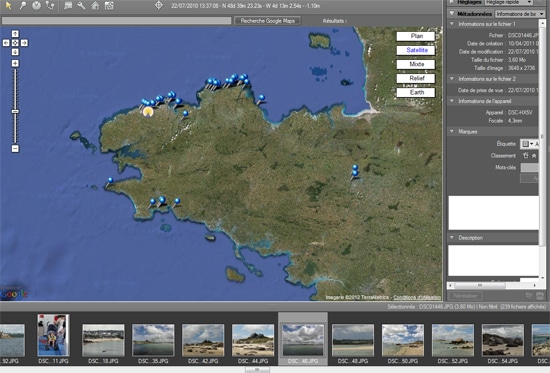Select thumbnail DSC...11.JPG
The width and height of the screenshot is (550, 373).
[53, 335]
